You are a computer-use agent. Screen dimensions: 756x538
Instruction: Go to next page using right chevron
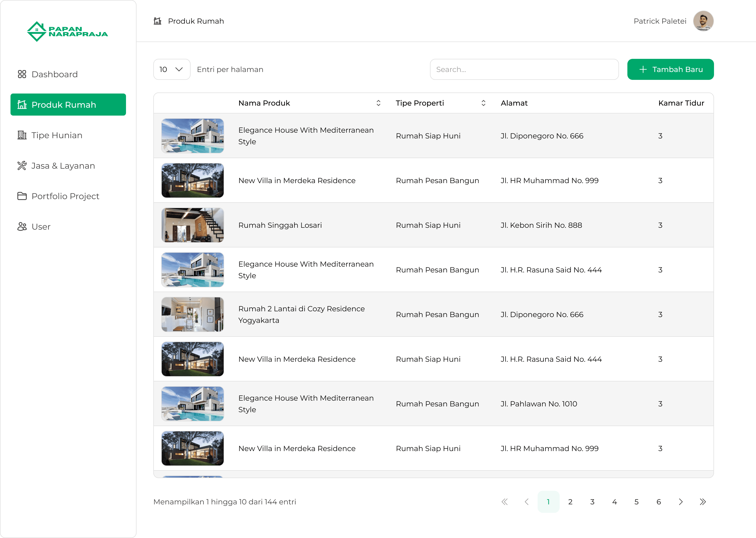pos(681,502)
